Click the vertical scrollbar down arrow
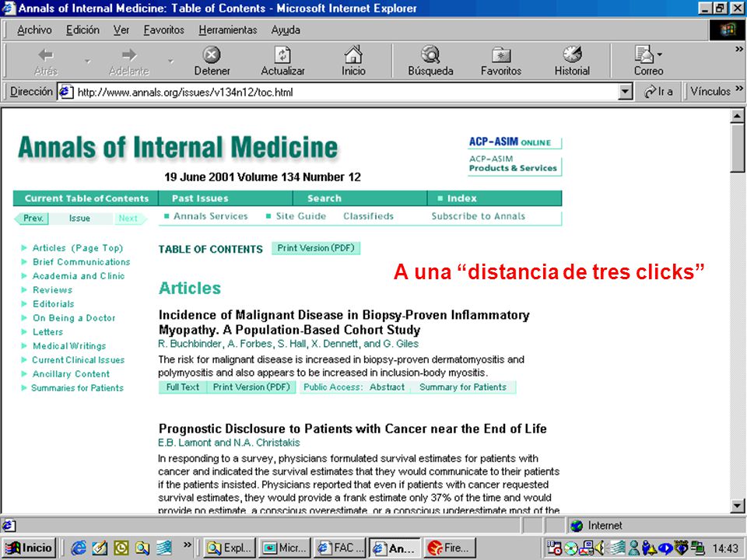Viewport: 747px width, 560px height. coord(737,506)
